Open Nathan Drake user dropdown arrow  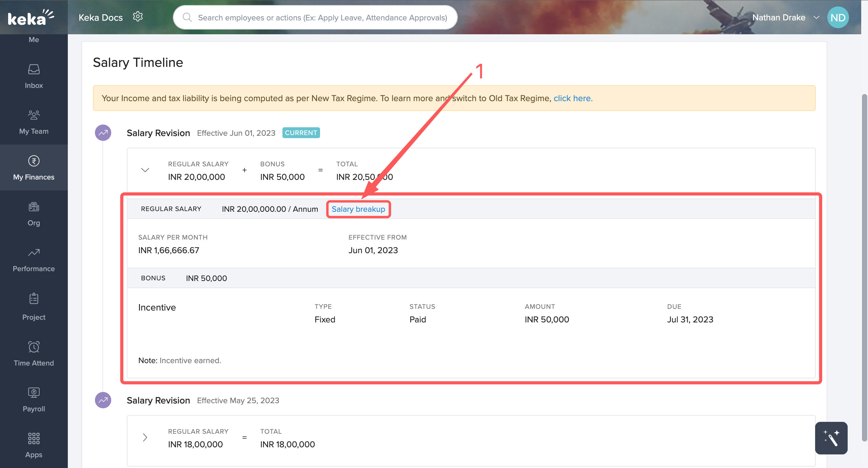click(x=816, y=18)
